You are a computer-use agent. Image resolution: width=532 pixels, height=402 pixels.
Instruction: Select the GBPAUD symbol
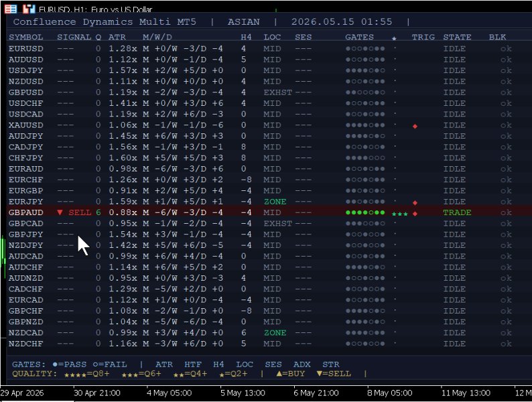tap(25, 212)
